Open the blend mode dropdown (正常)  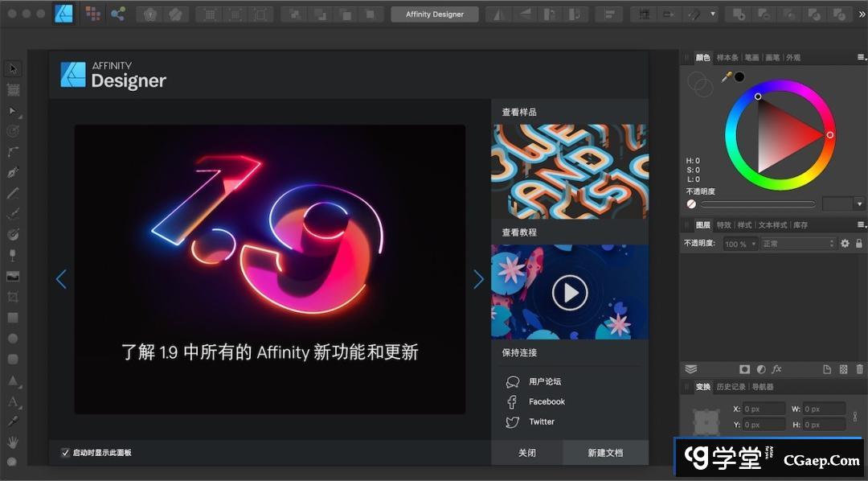798,244
